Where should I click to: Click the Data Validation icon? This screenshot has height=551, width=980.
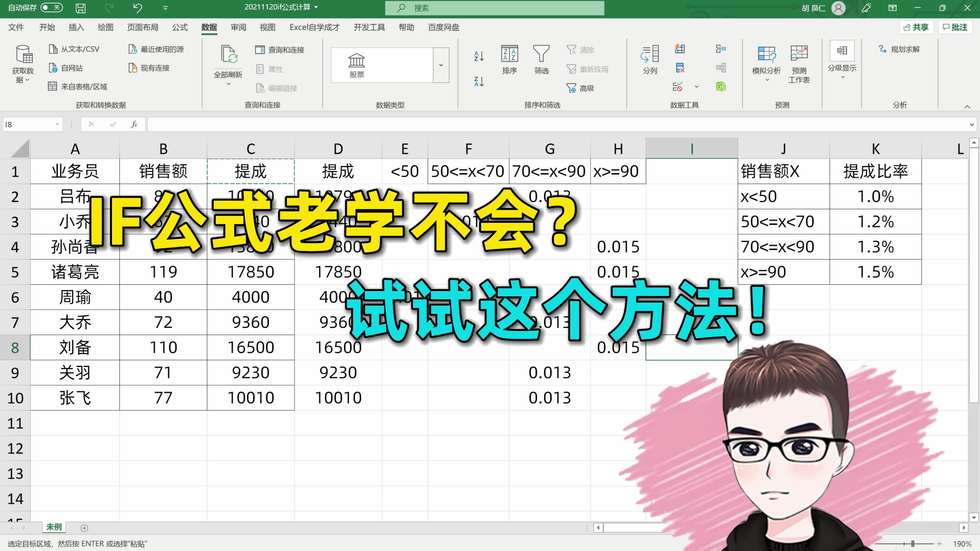tap(678, 87)
